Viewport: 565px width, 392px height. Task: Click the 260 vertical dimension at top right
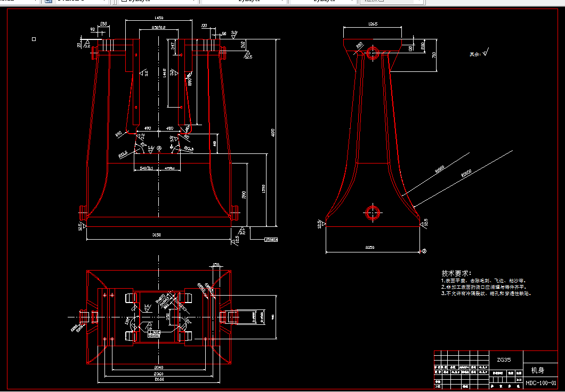click(243, 45)
